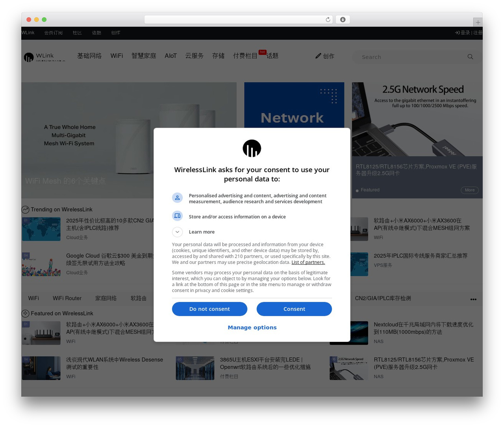The height and width of the screenshot is (427, 504).
Task: Open the AIoT menu item
Action: pos(170,56)
